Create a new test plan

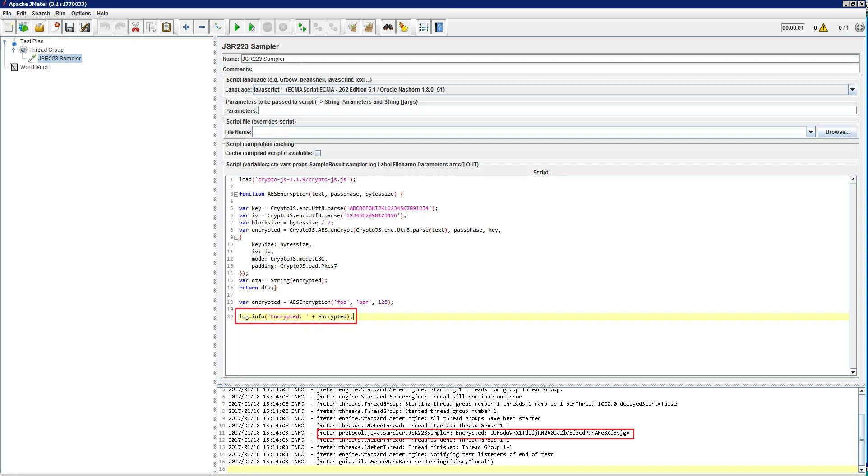pyautogui.click(x=9, y=27)
